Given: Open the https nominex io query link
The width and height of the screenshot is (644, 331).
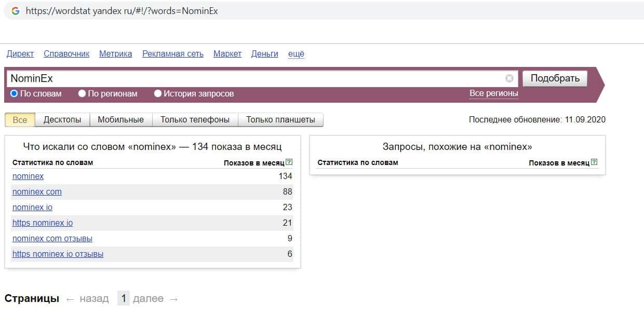Looking at the screenshot, I should [x=43, y=223].
